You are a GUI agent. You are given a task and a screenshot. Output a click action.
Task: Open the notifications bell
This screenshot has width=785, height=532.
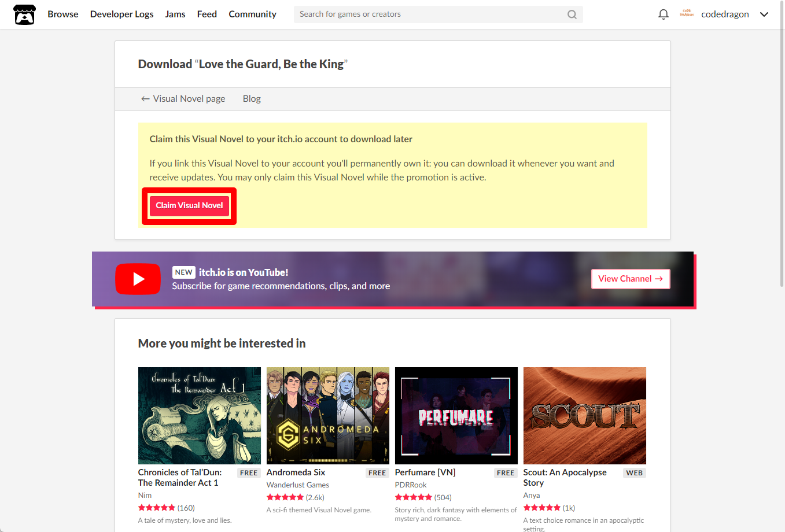tap(664, 14)
